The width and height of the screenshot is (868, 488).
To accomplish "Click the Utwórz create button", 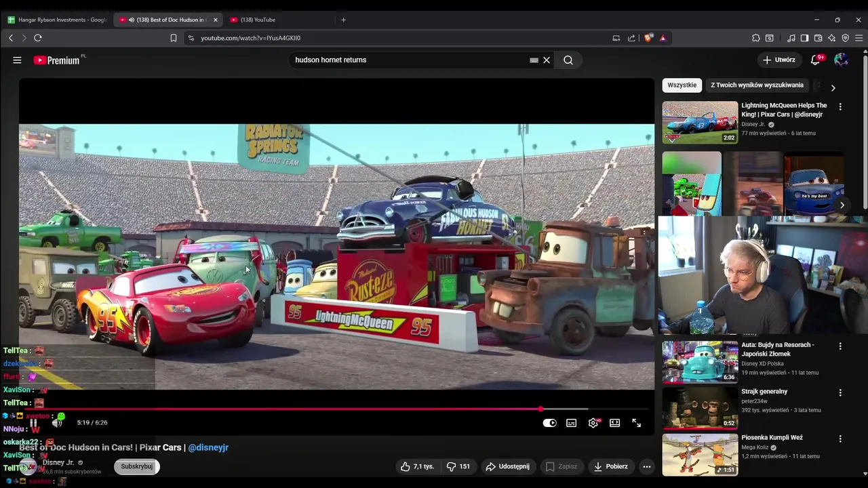I will coord(778,60).
